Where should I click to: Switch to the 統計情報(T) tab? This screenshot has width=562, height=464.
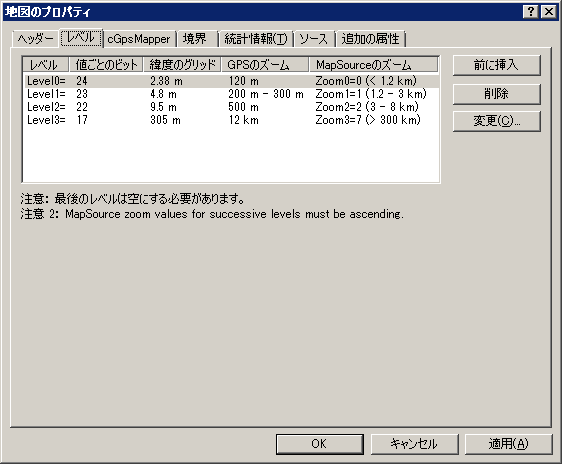click(x=256, y=39)
